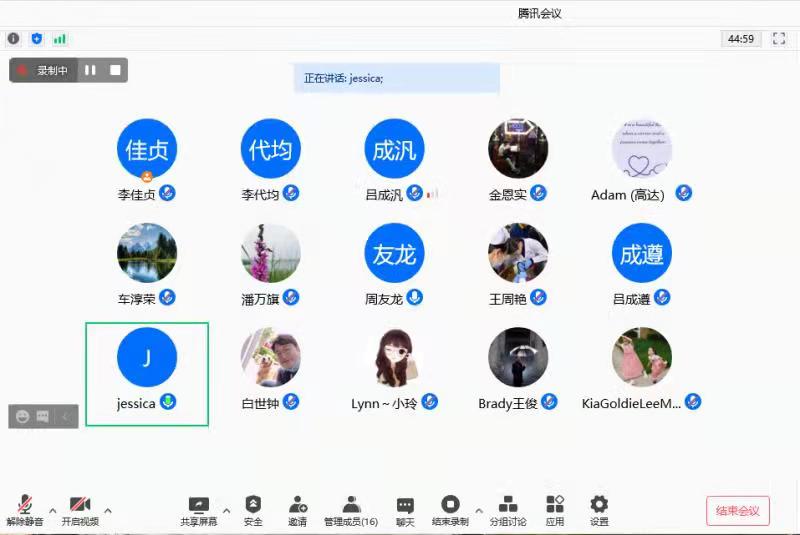Open the 应用 apps menu

(x=555, y=510)
